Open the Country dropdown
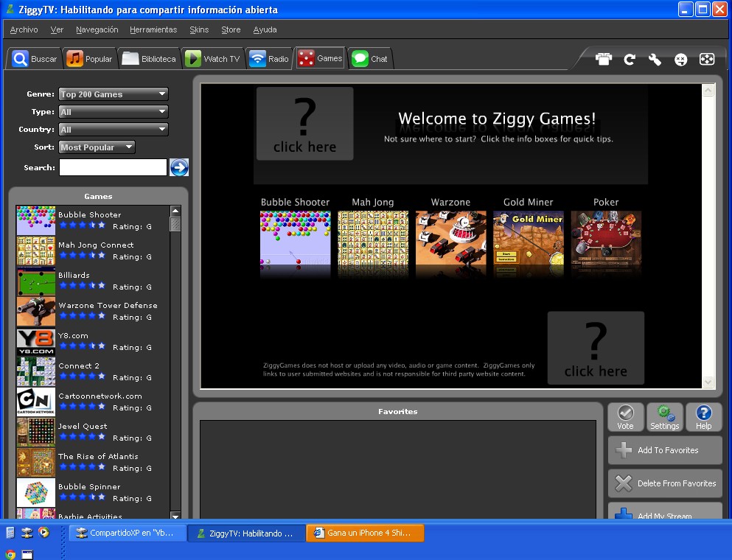The height and width of the screenshot is (560, 732). 114,129
